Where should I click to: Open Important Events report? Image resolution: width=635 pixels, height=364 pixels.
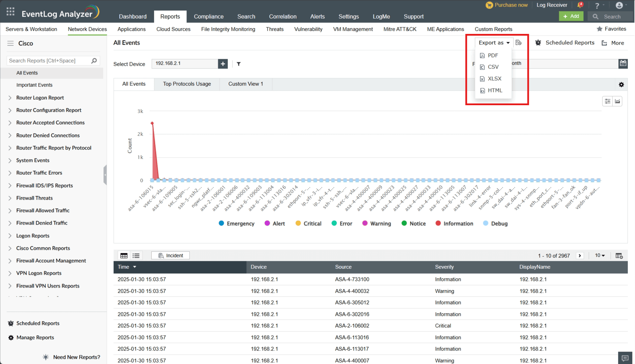[34, 85]
